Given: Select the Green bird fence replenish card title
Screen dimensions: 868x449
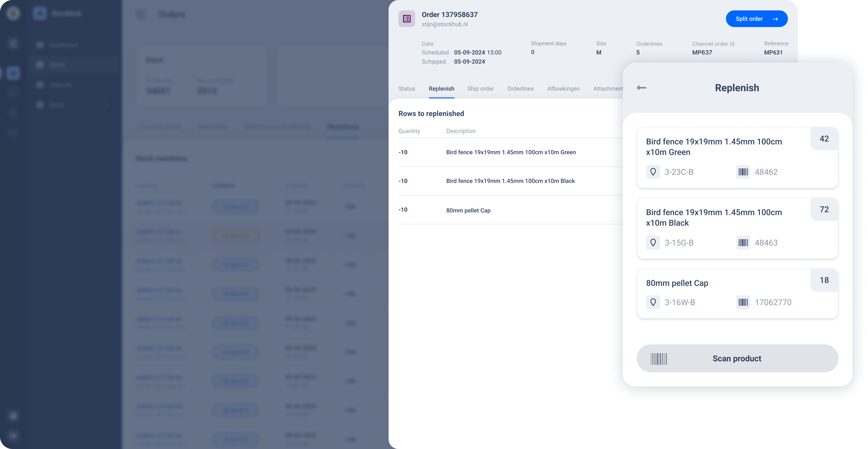Looking at the screenshot, I should click(714, 147).
